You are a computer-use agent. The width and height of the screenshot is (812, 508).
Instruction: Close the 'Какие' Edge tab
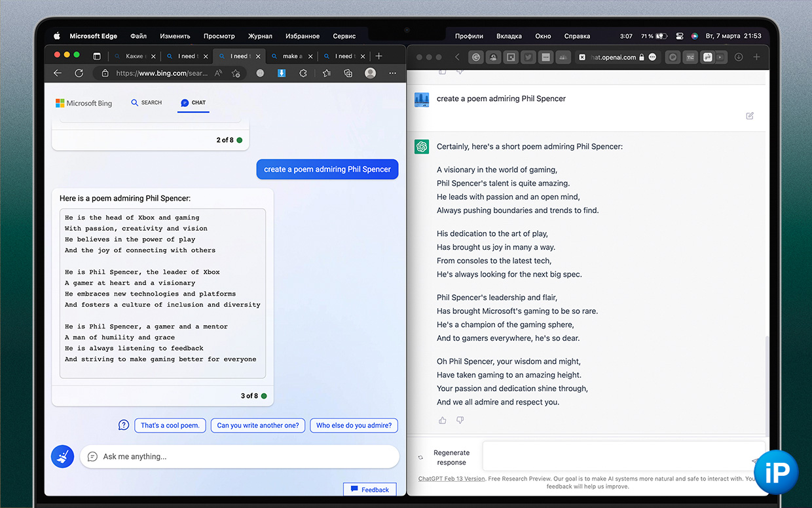tap(153, 56)
